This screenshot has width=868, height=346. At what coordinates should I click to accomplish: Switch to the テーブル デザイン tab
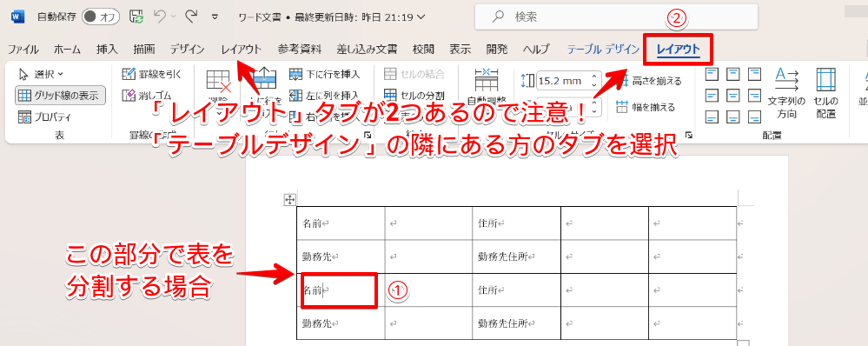(x=603, y=50)
